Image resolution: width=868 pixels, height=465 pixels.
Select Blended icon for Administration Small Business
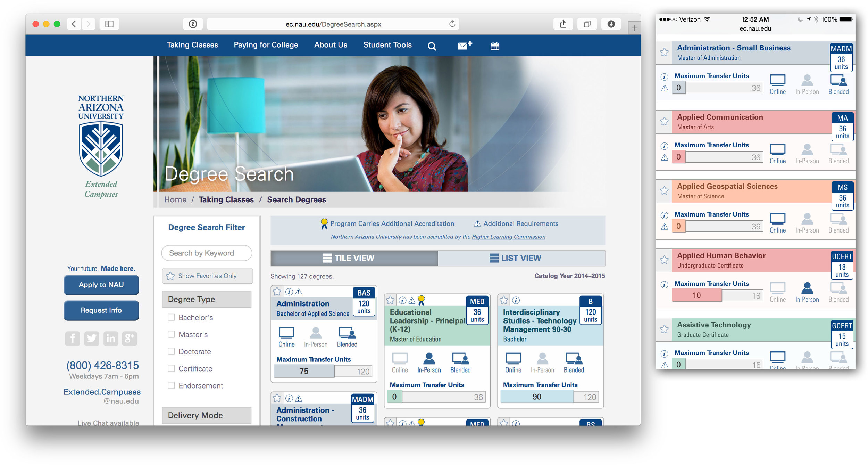[x=838, y=84]
